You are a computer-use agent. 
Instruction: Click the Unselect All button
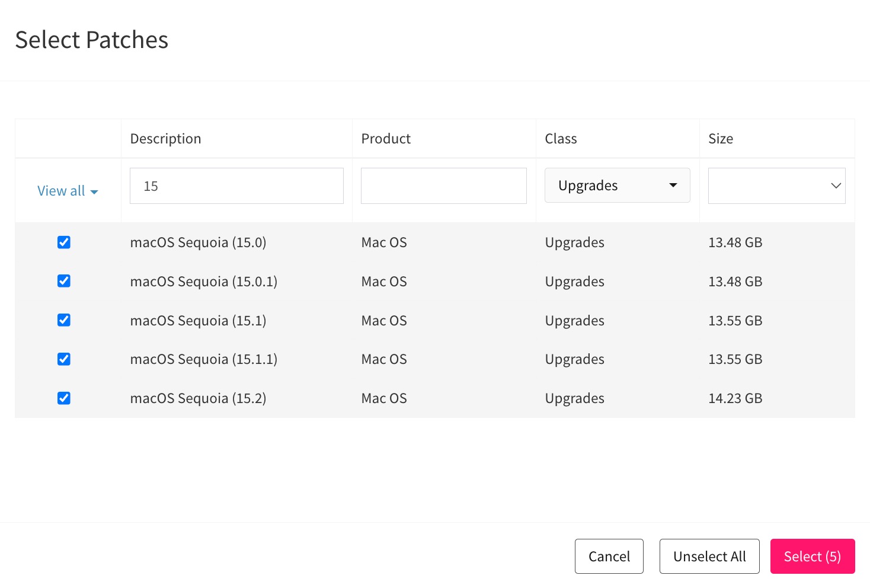[x=709, y=556]
